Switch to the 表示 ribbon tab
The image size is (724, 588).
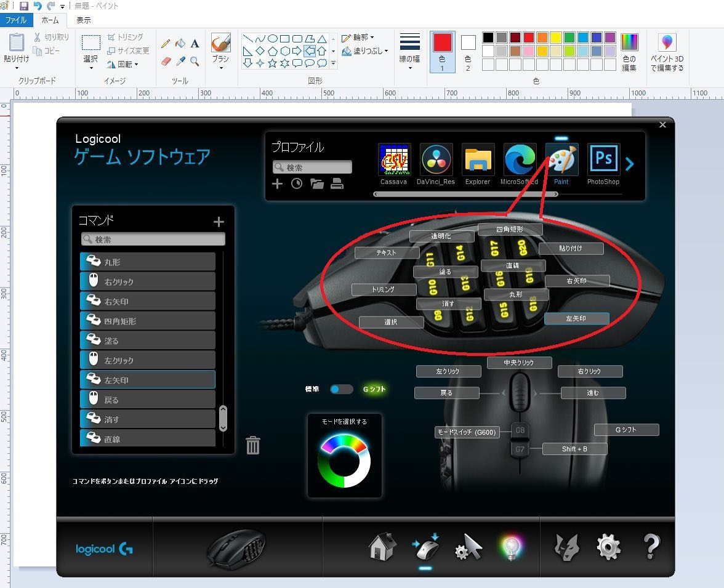pos(84,20)
